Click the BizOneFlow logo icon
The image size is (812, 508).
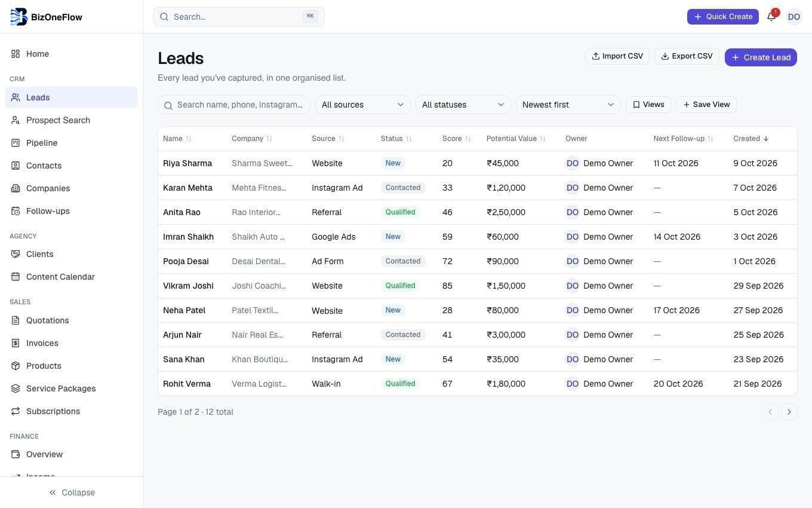coord(19,17)
